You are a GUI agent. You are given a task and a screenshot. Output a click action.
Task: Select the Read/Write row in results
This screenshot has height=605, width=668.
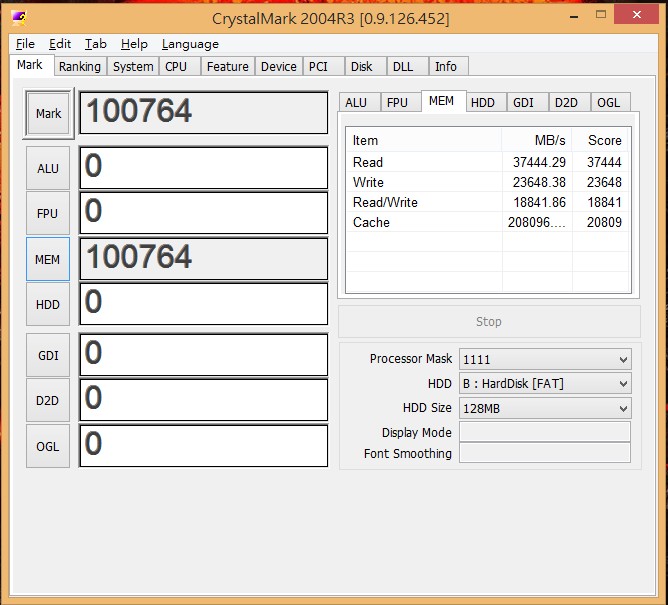point(488,202)
